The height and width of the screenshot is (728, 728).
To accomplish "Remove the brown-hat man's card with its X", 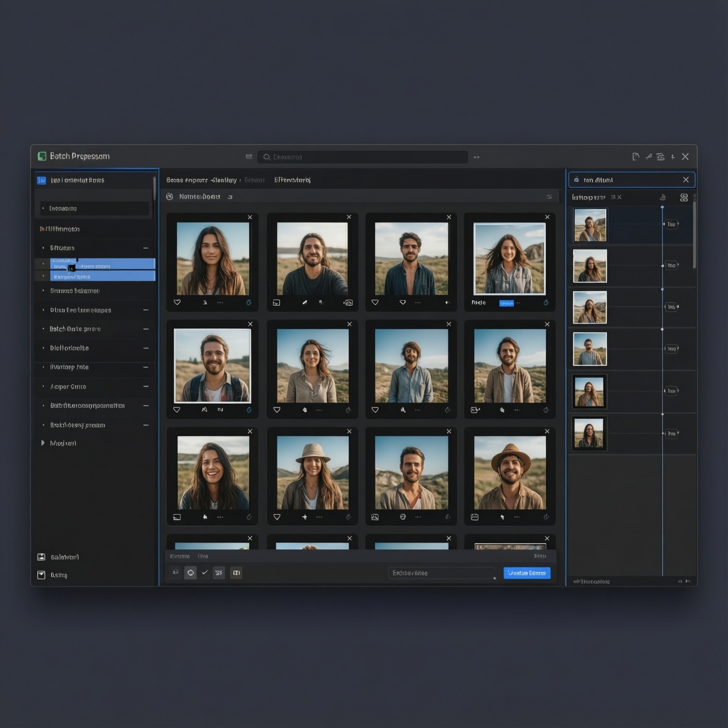I will coord(547,431).
